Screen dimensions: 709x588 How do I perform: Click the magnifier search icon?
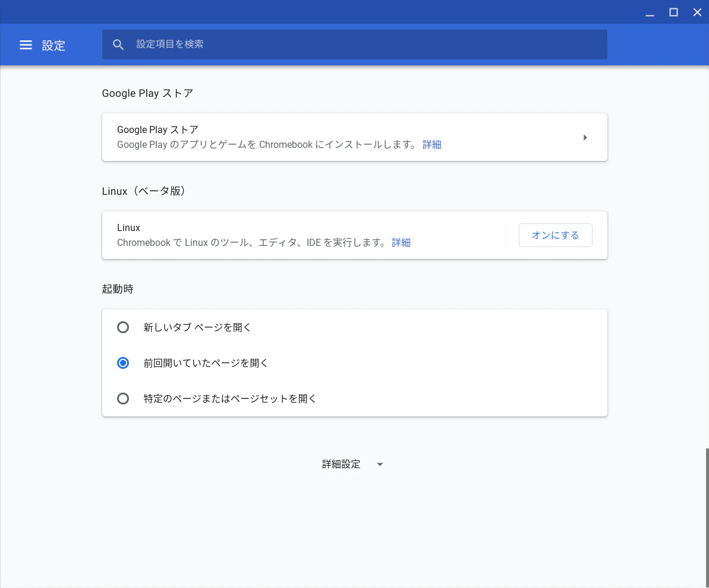(118, 45)
